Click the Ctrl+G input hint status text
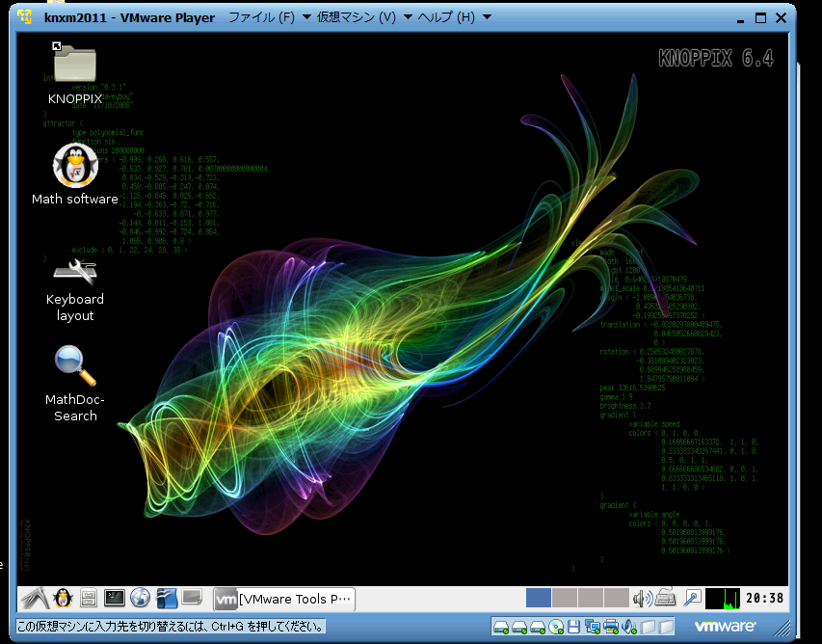Screen dimensions: 822x644 point(171,627)
